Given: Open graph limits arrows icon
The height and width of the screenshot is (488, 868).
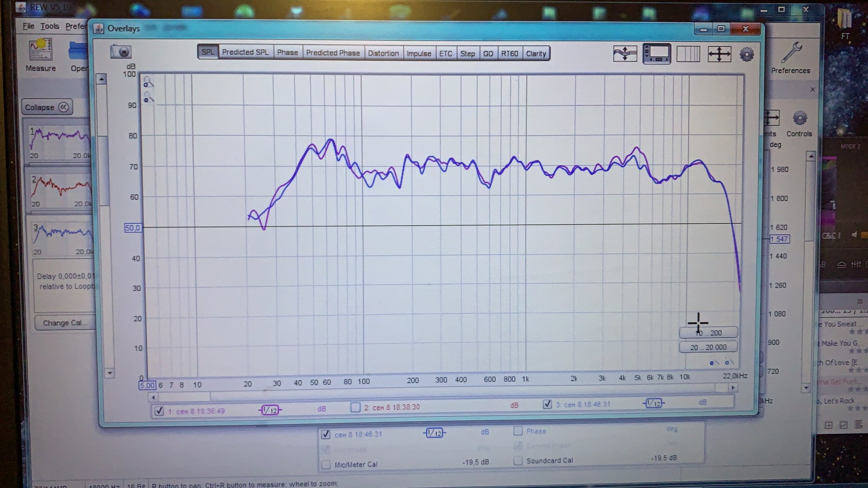Looking at the screenshot, I should [719, 54].
